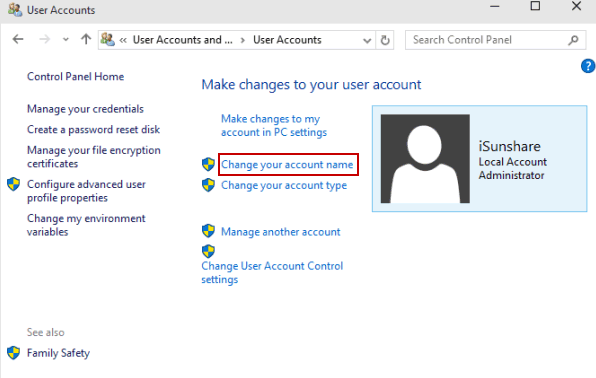
Task: Click the User Accounts title bar icon
Action: (x=15, y=9)
